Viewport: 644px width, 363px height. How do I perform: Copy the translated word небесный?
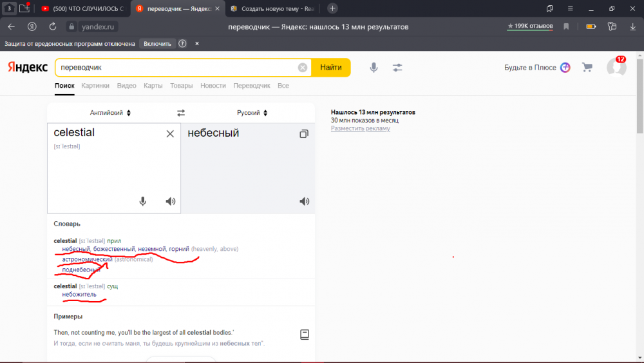click(304, 133)
